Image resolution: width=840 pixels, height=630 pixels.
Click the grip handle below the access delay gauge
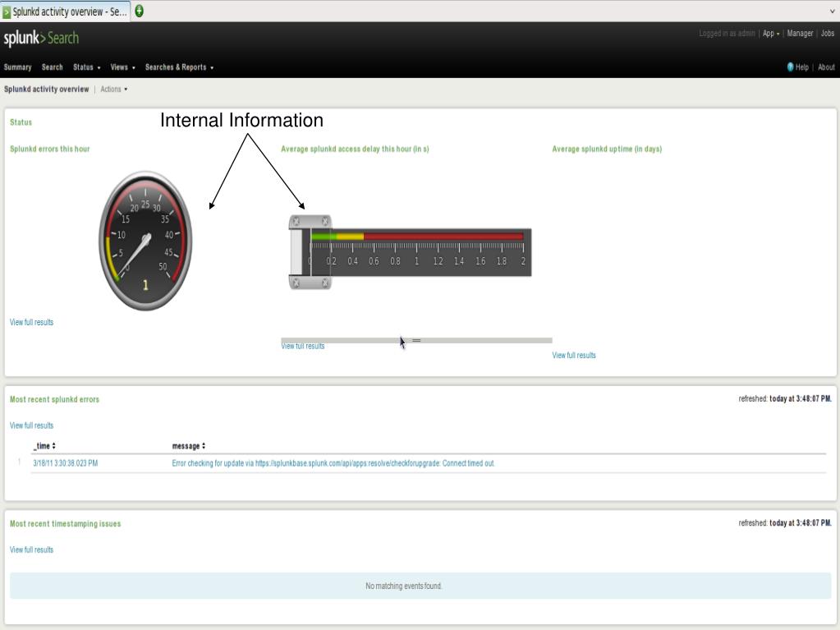(416, 340)
